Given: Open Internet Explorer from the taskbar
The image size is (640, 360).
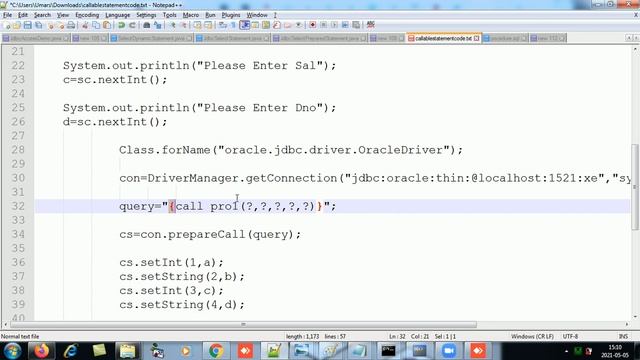Looking at the screenshot, I should click(70, 351).
